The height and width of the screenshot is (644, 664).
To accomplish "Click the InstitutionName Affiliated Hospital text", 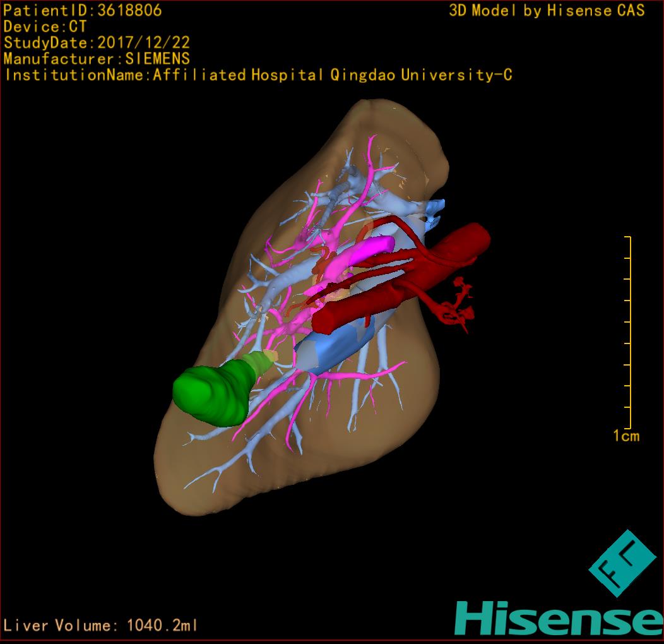I will point(258,75).
